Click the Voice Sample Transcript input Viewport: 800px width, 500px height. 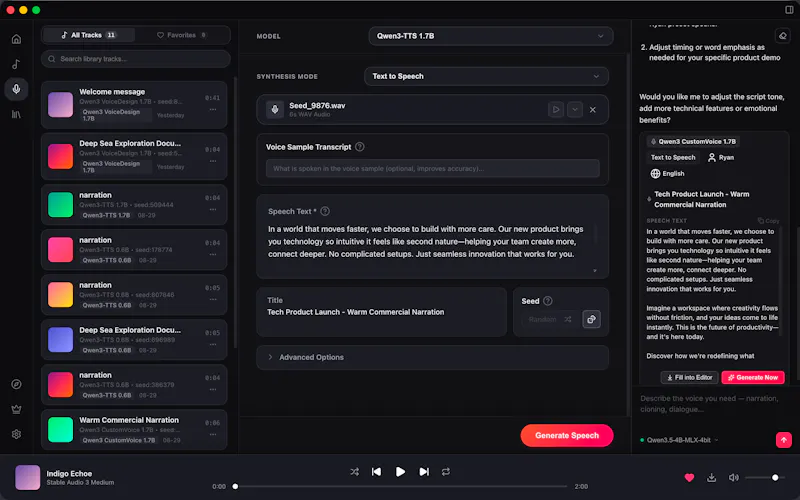coord(432,168)
